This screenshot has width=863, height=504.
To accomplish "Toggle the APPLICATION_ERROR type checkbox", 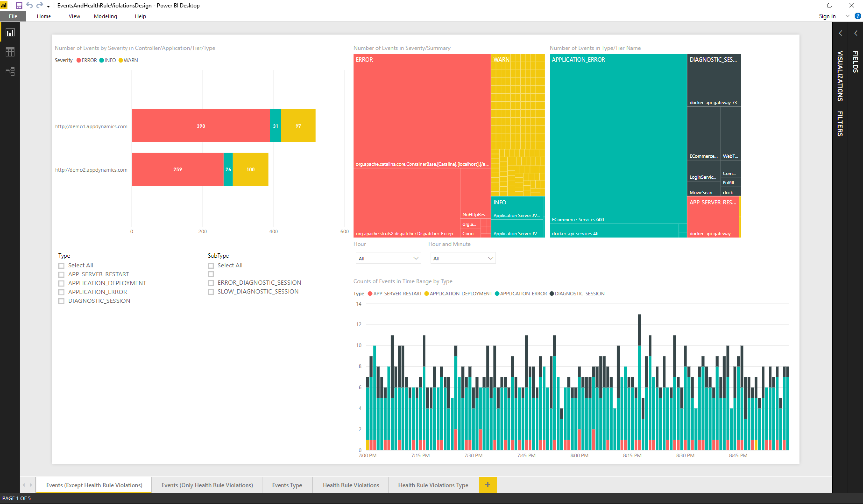I will [61, 292].
